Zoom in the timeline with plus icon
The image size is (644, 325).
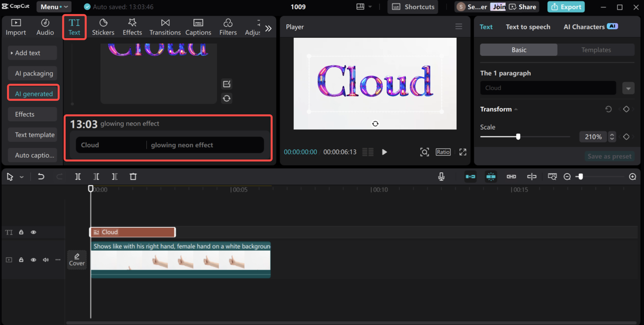coord(633,177)
